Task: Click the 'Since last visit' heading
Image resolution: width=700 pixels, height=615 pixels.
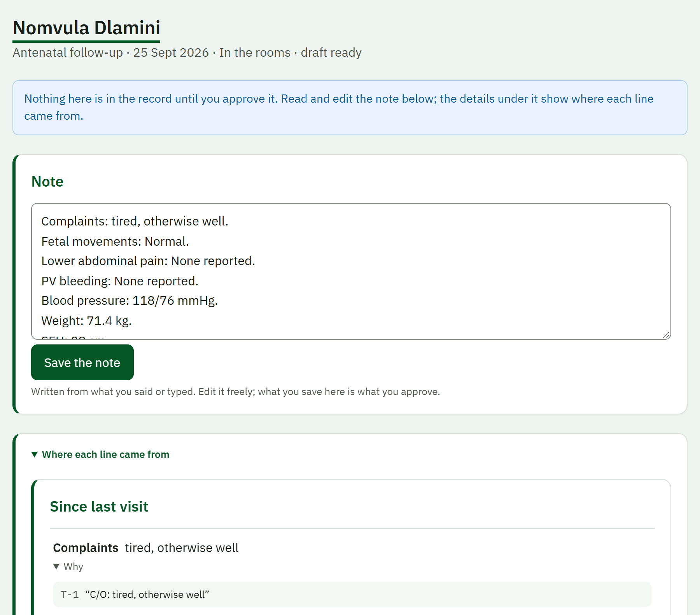Action: pyautogui.click(x=99, y=507)
